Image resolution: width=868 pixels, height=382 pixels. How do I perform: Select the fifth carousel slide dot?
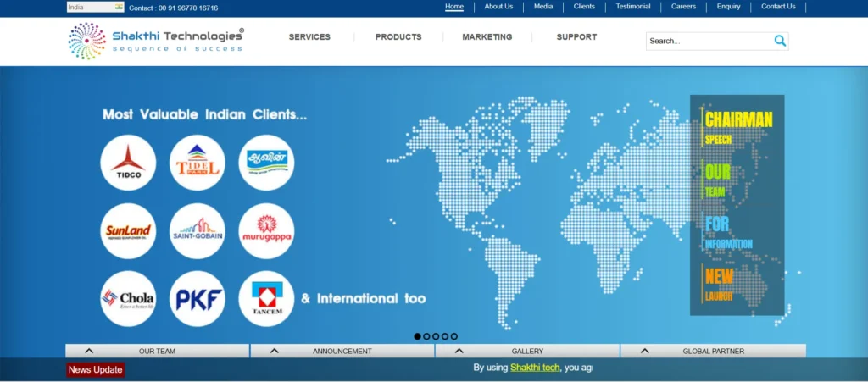[454, 336]
